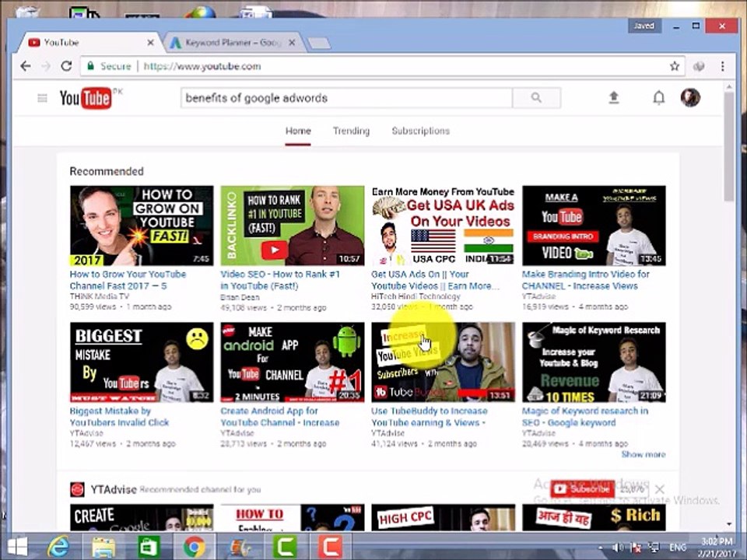This screenshot has width=747, height=560.
Task: Click the volume speaker tray icon
Action: click(618, 547)
